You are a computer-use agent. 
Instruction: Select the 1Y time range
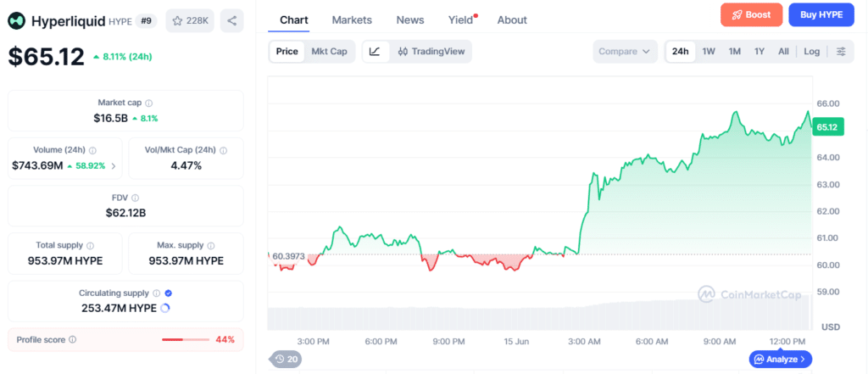click(x=759, y=52)
